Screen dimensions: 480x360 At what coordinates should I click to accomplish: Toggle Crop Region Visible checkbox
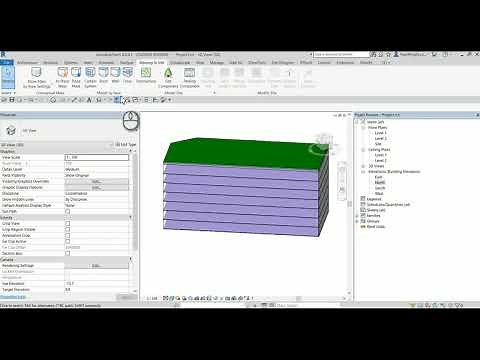point(68,229)
